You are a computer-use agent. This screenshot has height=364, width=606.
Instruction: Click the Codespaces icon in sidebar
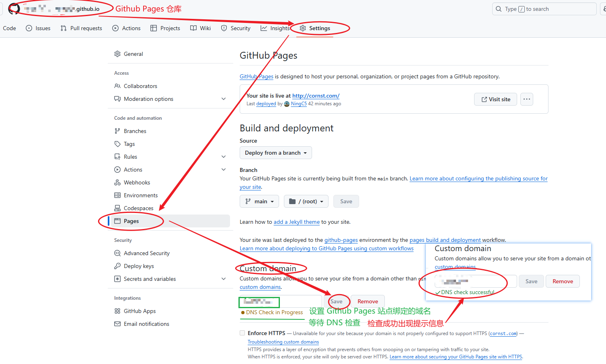(x=117, y=208)
